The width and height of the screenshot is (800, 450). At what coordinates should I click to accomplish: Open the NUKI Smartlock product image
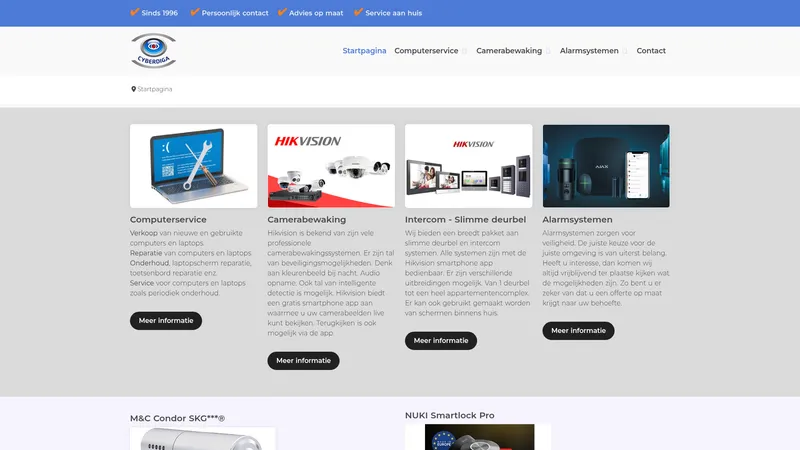click(x=478, y=437)
